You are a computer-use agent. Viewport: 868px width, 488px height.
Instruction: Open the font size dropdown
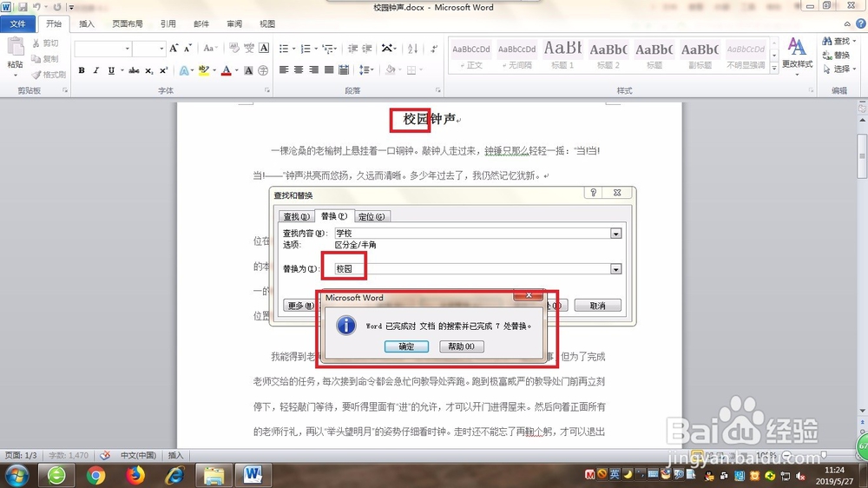point(161,49)
